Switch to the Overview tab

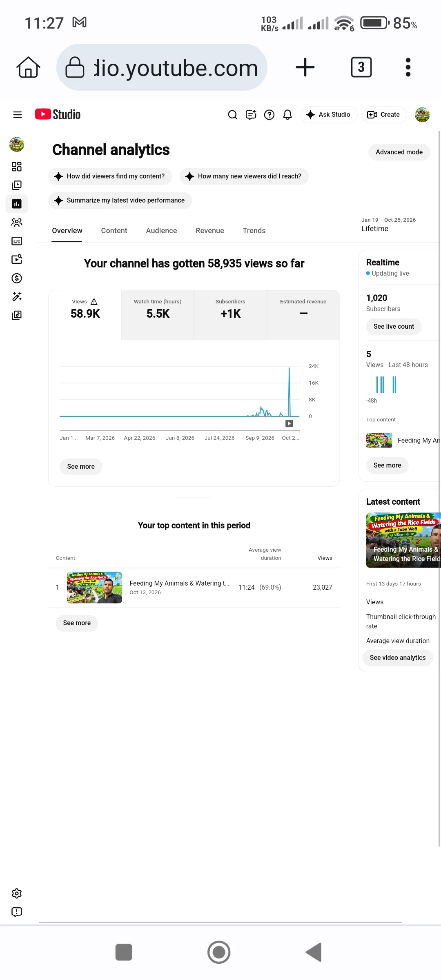(67, 231)
